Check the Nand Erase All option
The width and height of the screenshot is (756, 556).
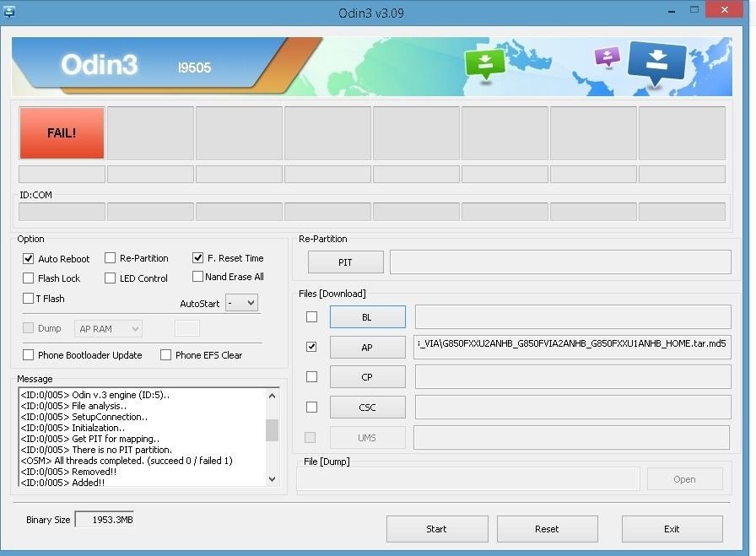[197, 276]
